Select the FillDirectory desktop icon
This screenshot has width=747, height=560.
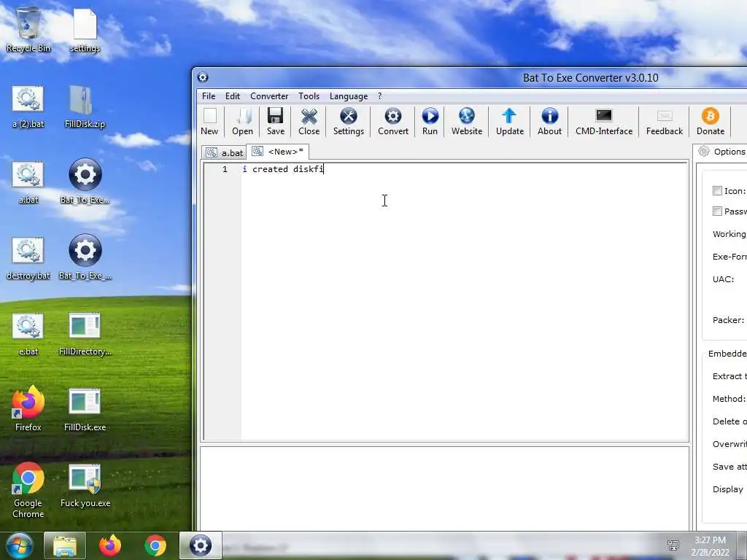85,334
